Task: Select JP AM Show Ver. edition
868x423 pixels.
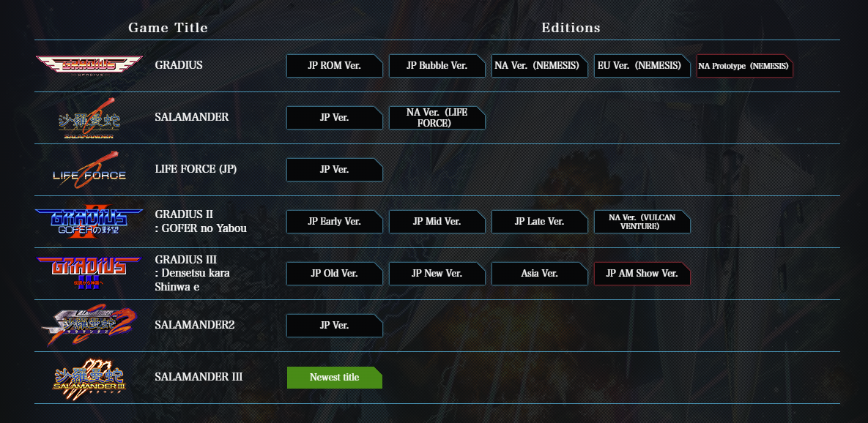Action: click(x=642, y=274)
